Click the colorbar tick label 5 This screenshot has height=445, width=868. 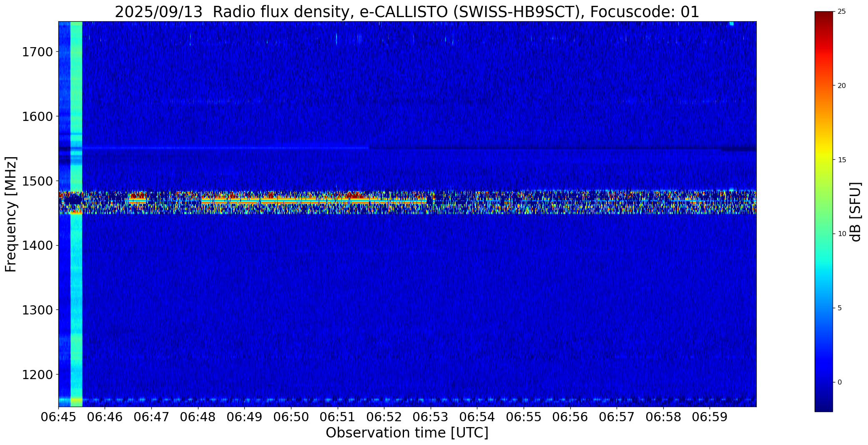[840, 308]
